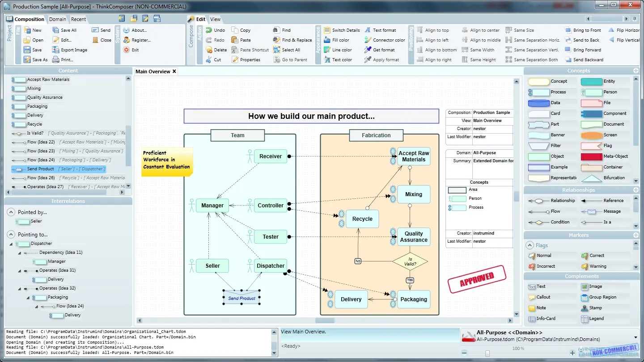Select Info-Card complement
The width and height of the screenshot is (644, 362).
[x=542, y=319]
